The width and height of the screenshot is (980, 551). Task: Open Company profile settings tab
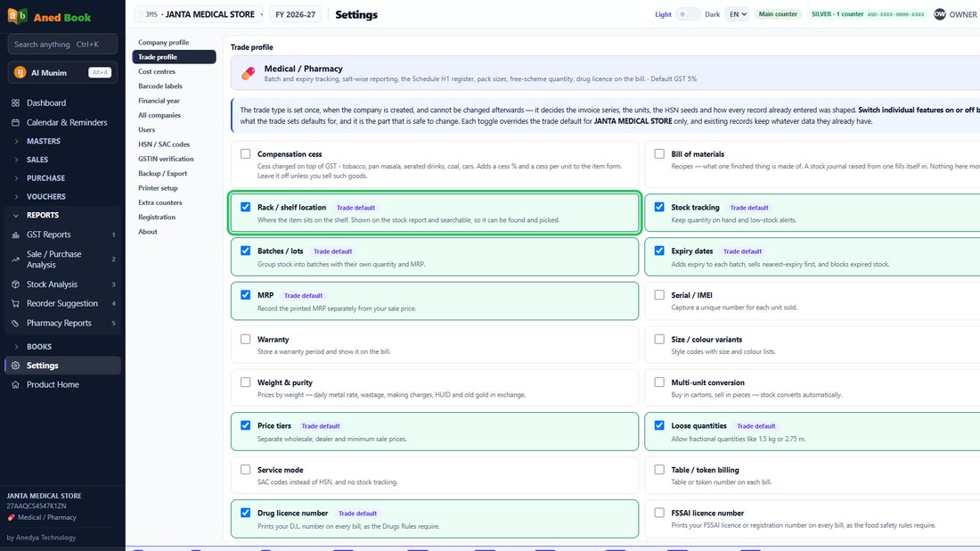tap(175, 43)
